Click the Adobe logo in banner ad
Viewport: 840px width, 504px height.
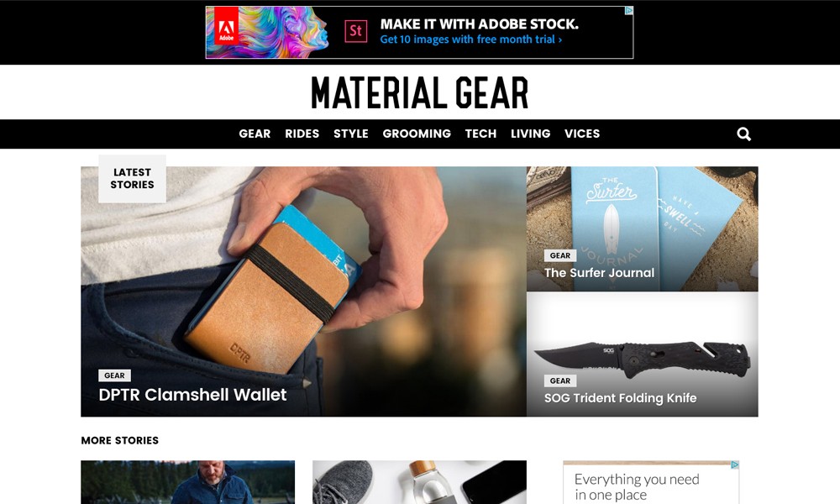pos(227,32)
